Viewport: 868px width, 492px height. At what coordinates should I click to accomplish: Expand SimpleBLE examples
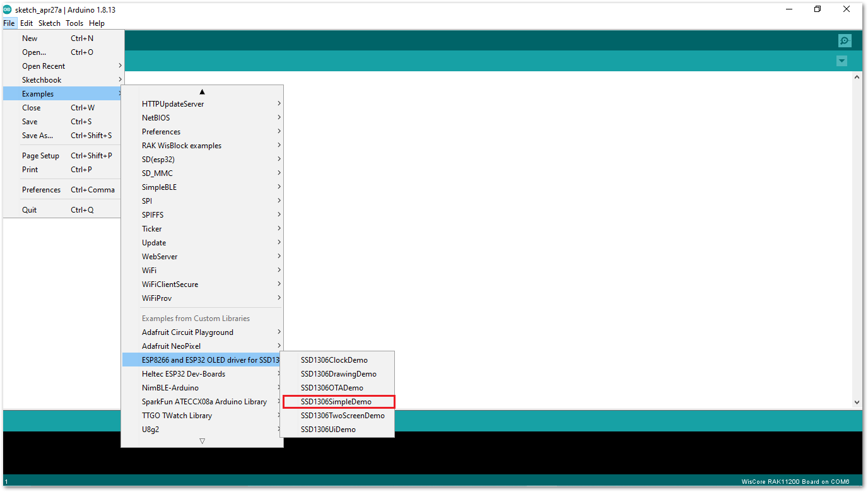coord(202,187)
